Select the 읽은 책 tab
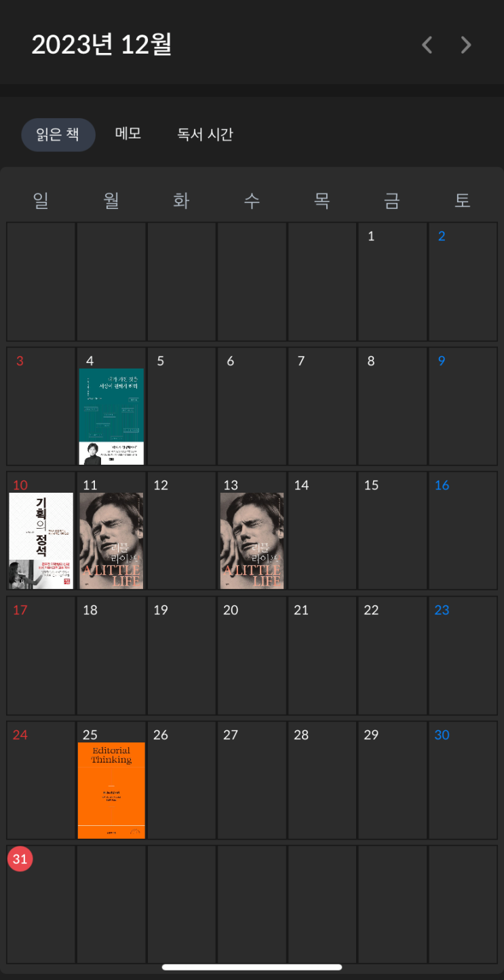The width and height of the screenshot is (504, 980). click(58, 134)
